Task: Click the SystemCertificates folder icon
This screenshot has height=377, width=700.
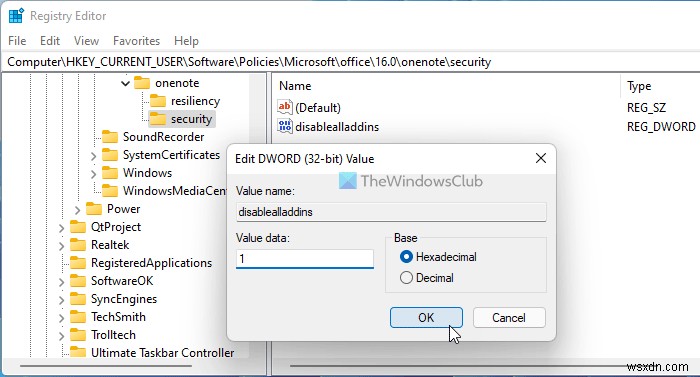Action: [110, 155]
